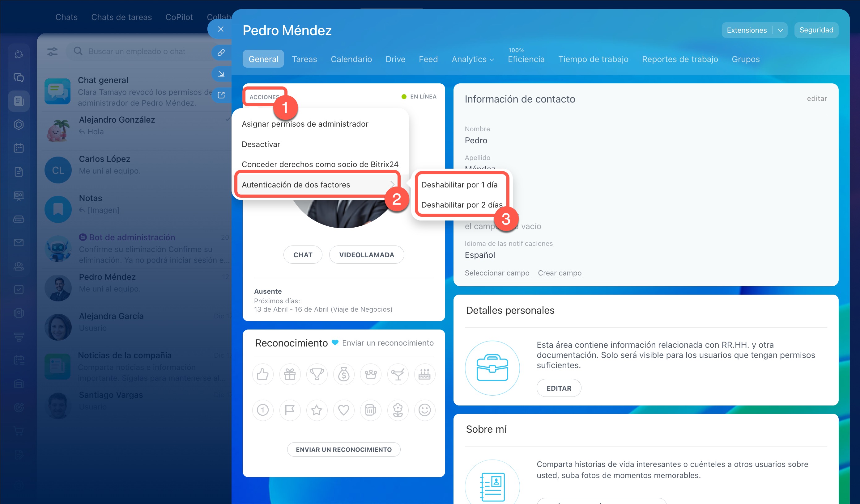Click the thumbs-up recognition icon

(x=262, y=374)
